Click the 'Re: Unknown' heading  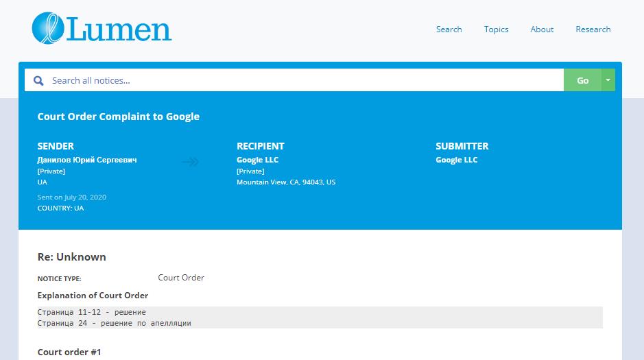click(x=71, y=257)
